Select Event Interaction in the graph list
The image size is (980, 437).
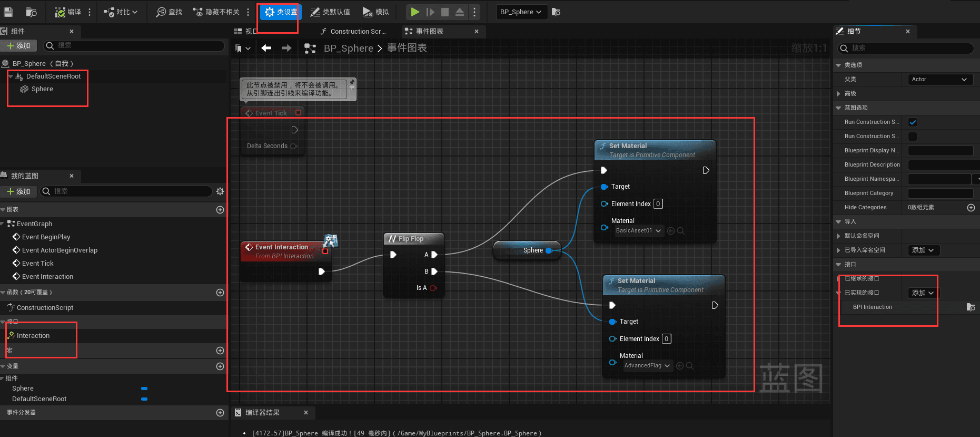tap(47, 277)
